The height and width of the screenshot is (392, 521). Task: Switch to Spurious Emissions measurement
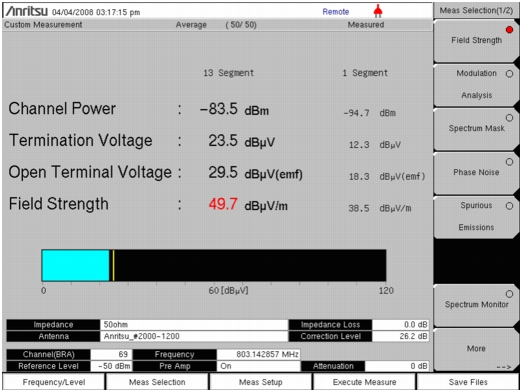point(476,216)
